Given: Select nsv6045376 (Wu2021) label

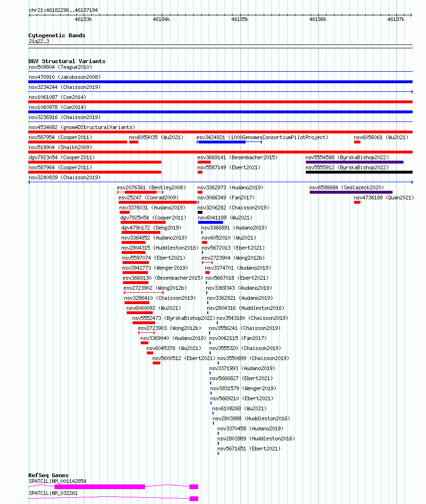Looking at the screenshot, I should click(174, 348).
